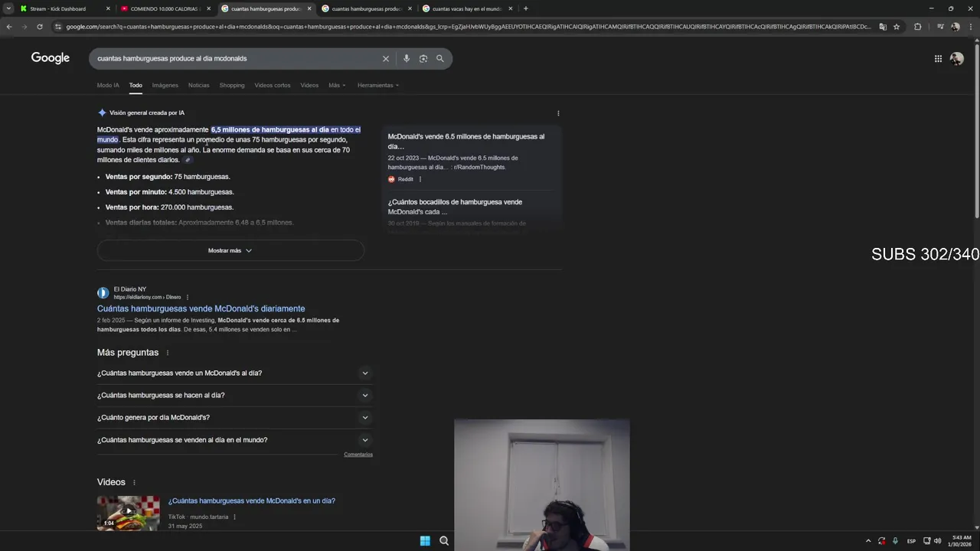The height and width of the screenshot is (551, 980).
Task: Open El Diario NY result title link
Action: (201, 308)
